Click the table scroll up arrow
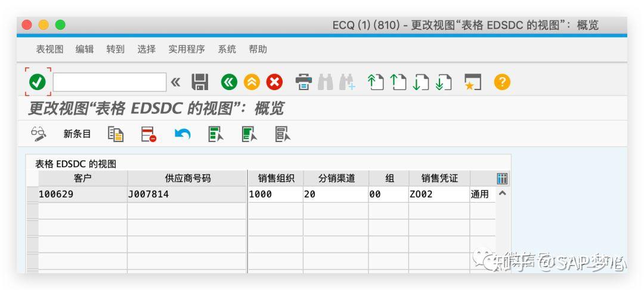 click(x=502, y=193)
